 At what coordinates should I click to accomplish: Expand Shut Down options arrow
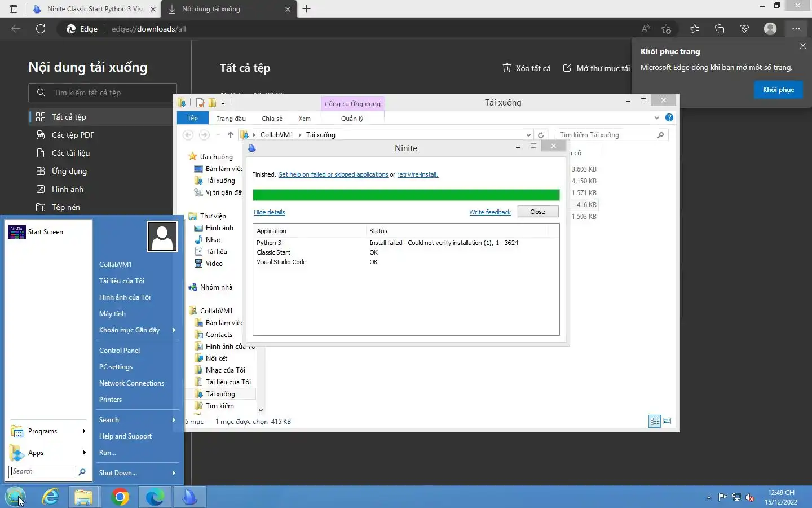coord(174,473)
